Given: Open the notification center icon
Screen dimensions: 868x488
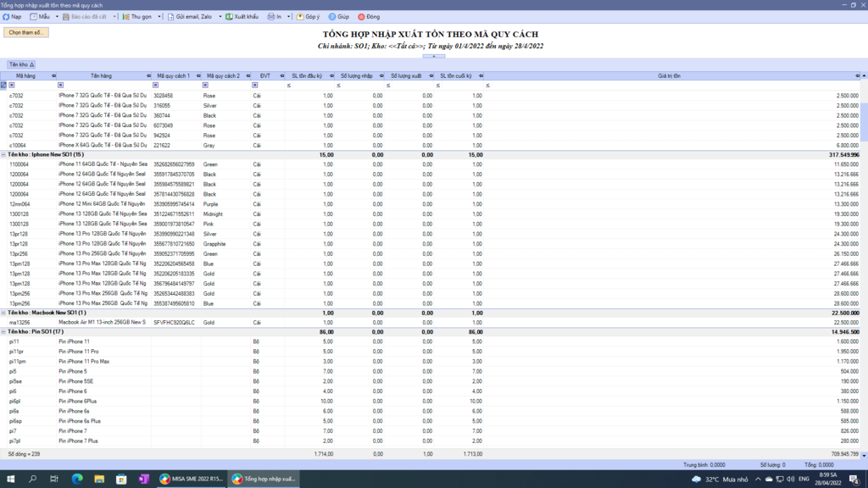Looking at the screenshot, I should (x=854, y=480).
